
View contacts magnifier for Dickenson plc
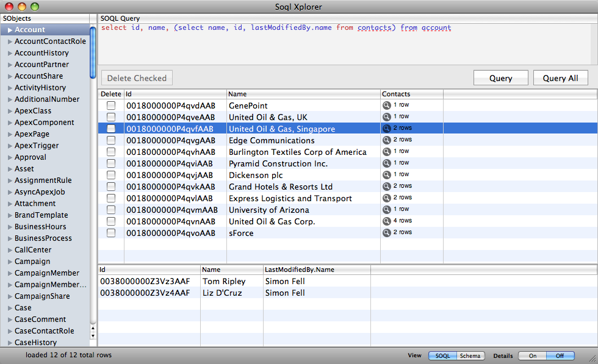point(387,174)
